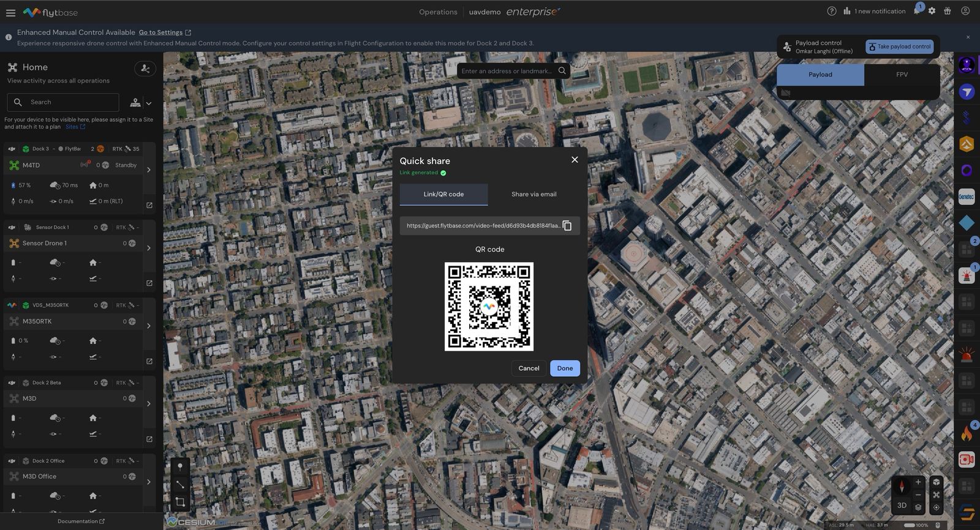Click the map search magnifier icon
980x530 pixels.
(x=562, y=71)
